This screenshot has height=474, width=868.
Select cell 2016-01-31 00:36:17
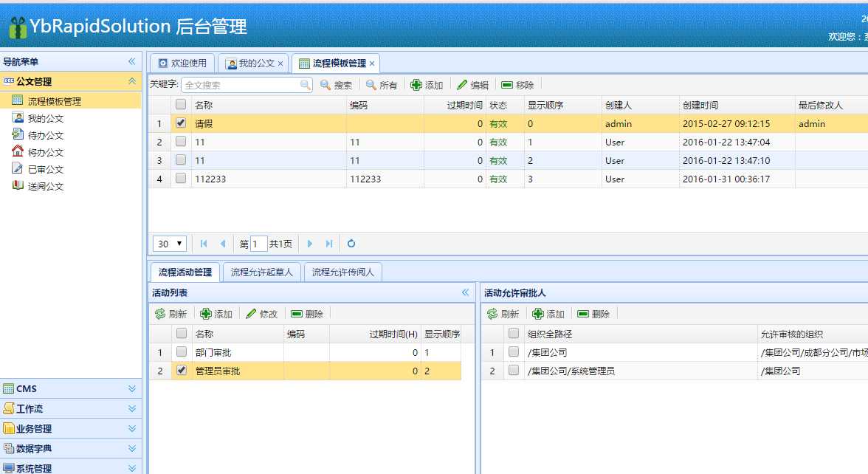click(x=737, y=179)
